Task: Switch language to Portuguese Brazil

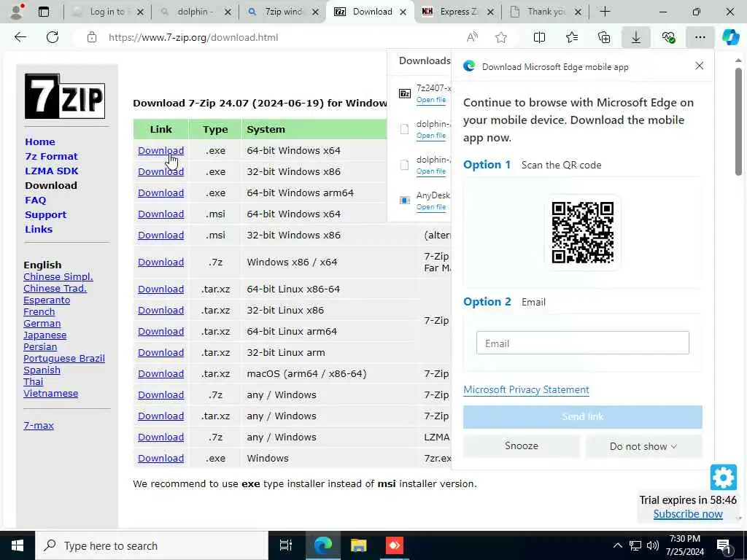Action: point(64,358)
